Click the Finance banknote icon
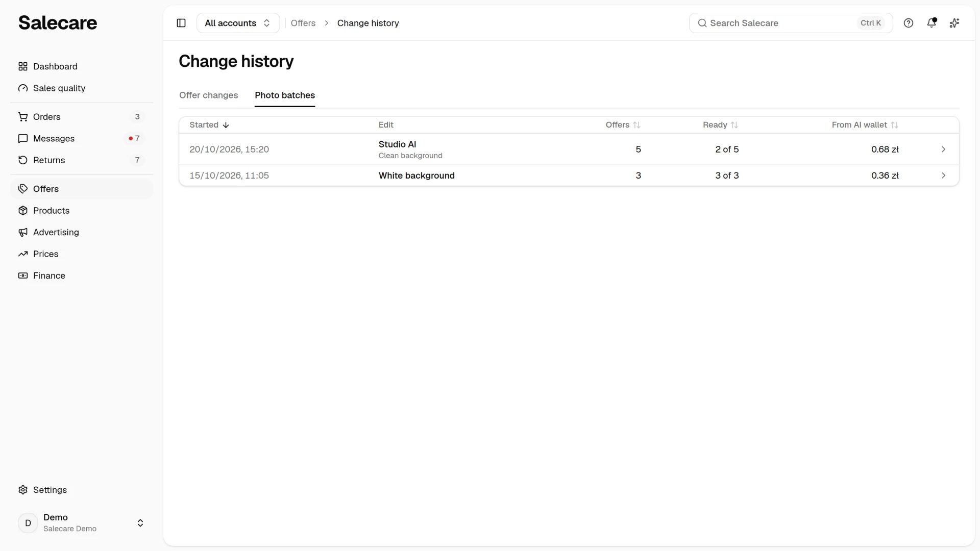The image size is (980, 551). point(23,275)
